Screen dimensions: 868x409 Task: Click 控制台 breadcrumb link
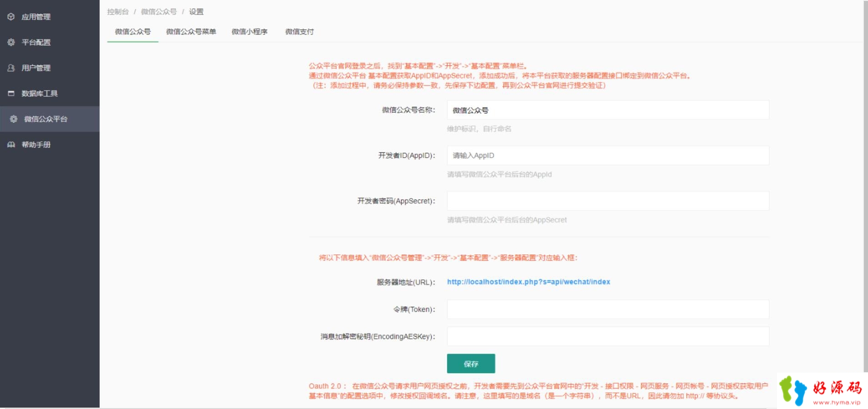click(x=118, y=12)
